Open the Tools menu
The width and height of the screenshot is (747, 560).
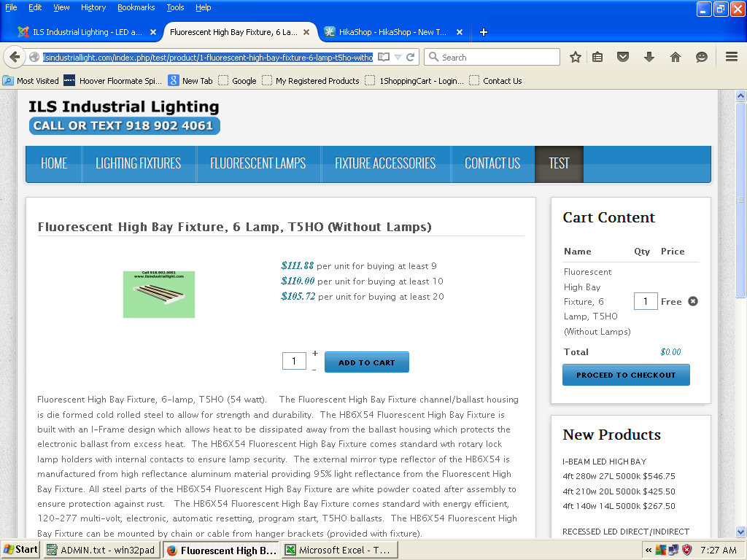tap(175, 7)
